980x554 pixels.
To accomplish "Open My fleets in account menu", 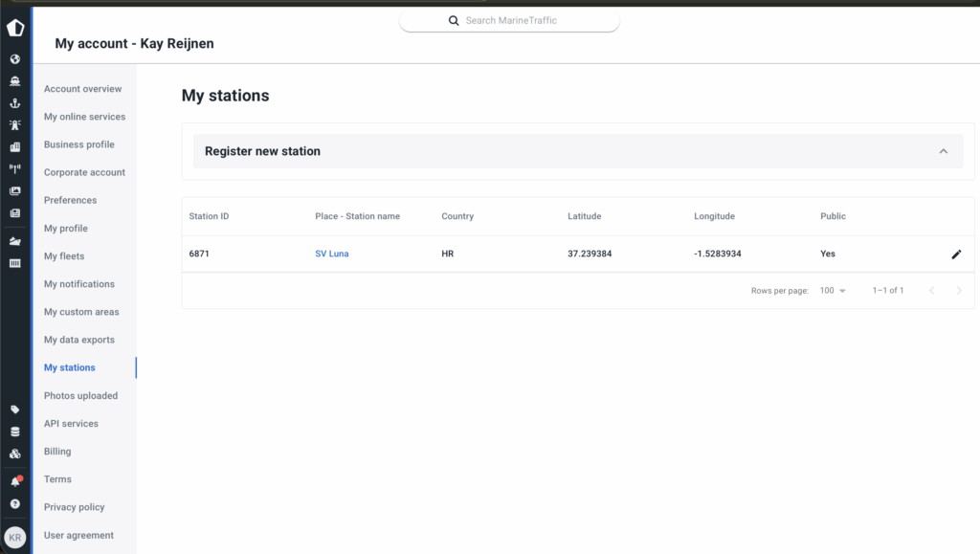I will pos(64,256).
